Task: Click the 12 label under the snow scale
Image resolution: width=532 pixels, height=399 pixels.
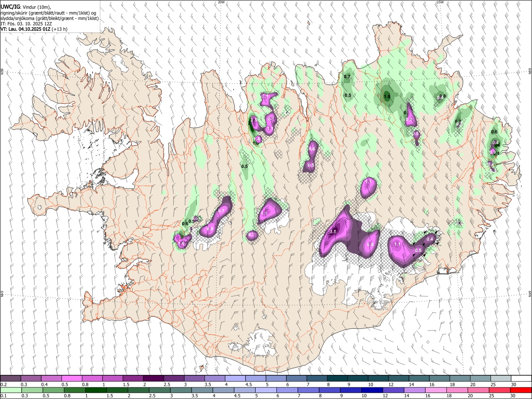Action: (x=392, y=384)
